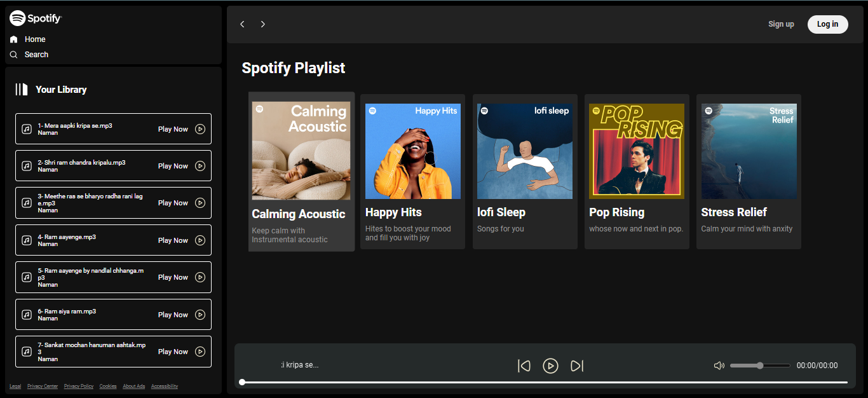
Task: Skip to the previous track
Action: pyautogui.click(x=524, y=366)
